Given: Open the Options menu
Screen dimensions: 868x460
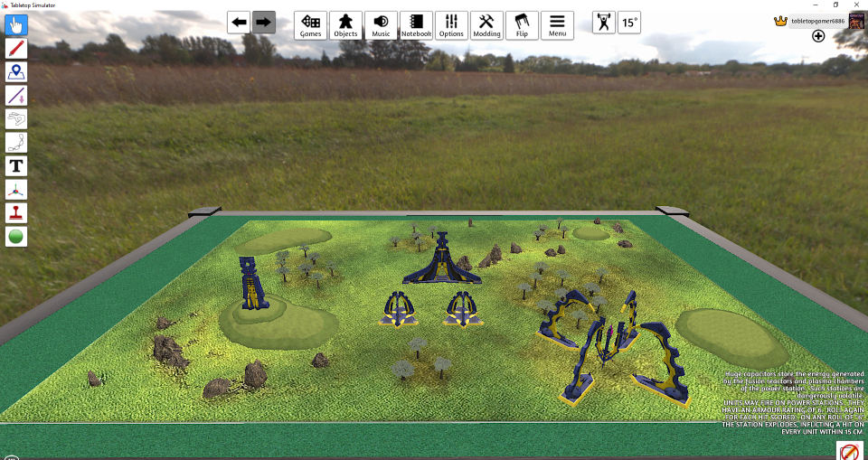Looking at the screenshot, I should click(452, 25).
